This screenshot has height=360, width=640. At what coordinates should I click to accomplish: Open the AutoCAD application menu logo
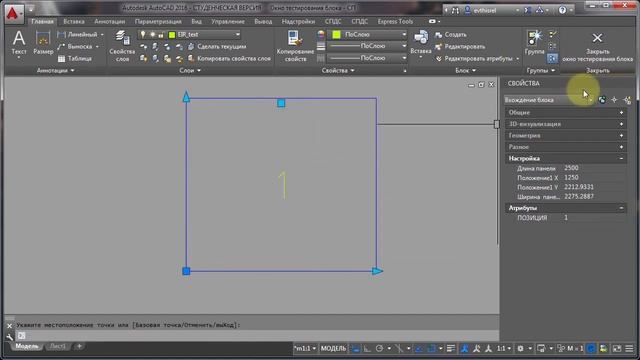tap(13, 14)
